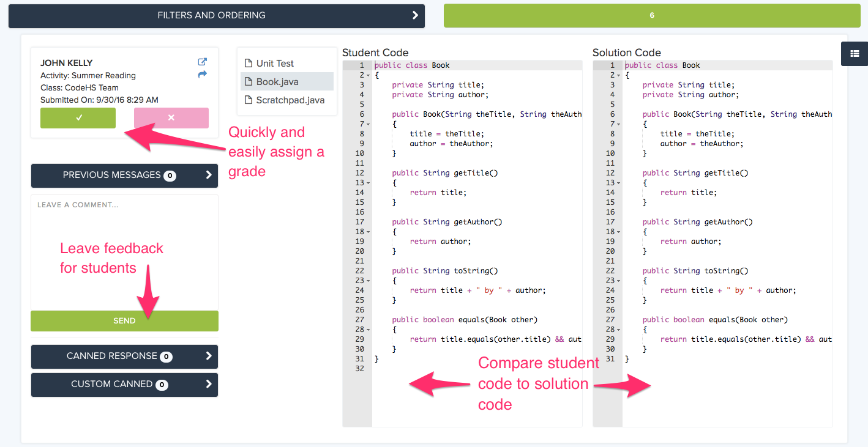Click 'Activity: Summer Reading' text
868x447 pixels.
pos(88,75)
